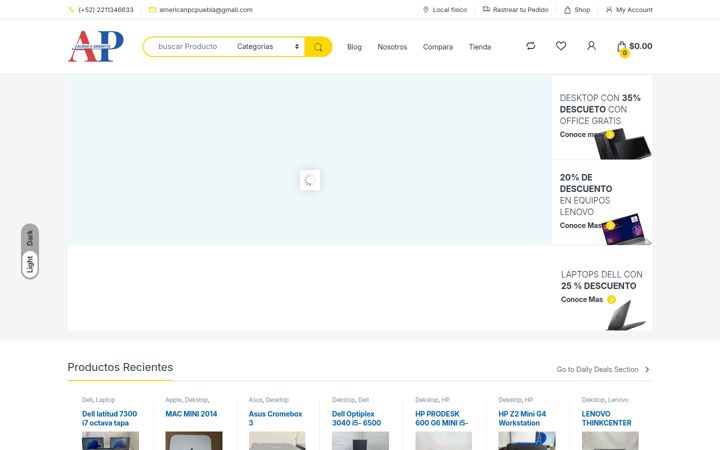This screenshot has height=450, width=720.
Task: Click Dell latitud 7300 product image
Action: (x=110, y=441)
